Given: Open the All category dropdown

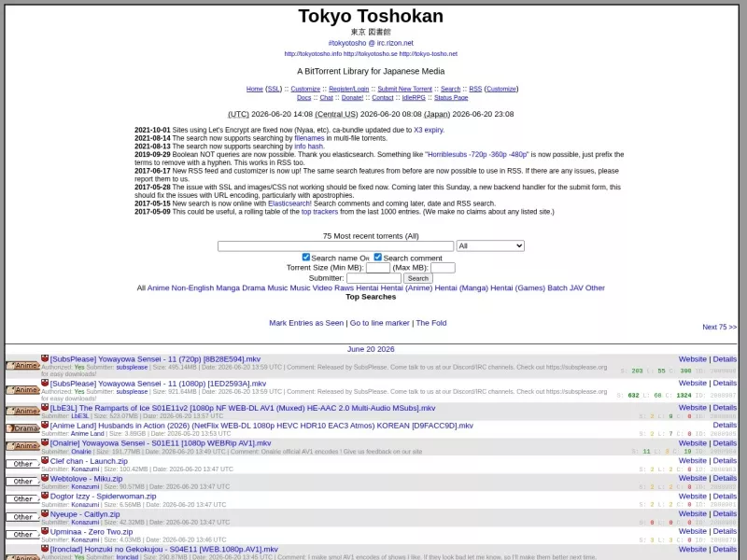Looking at the screenshot, I should tap(490, 245).
